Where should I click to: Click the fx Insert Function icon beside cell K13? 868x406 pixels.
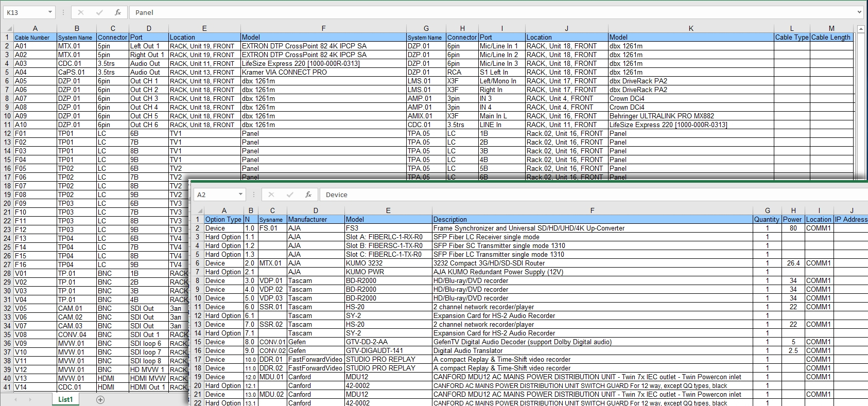tap(118, 12)
